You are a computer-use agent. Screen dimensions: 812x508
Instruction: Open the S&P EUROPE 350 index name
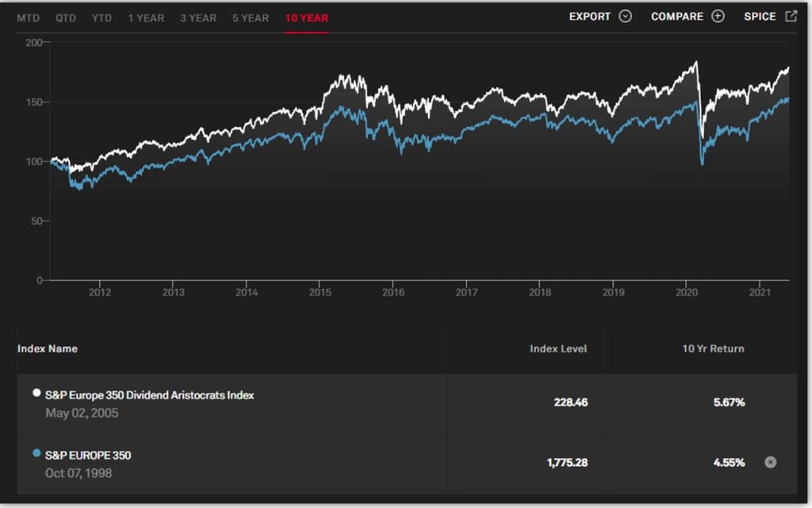click(x=88, y=455)
